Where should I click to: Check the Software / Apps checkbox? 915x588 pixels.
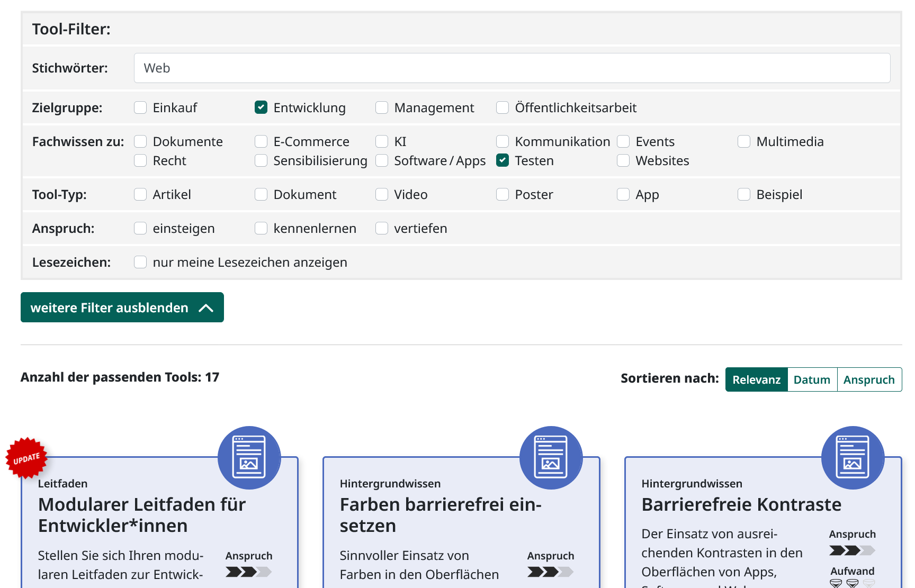click(382, 160)
